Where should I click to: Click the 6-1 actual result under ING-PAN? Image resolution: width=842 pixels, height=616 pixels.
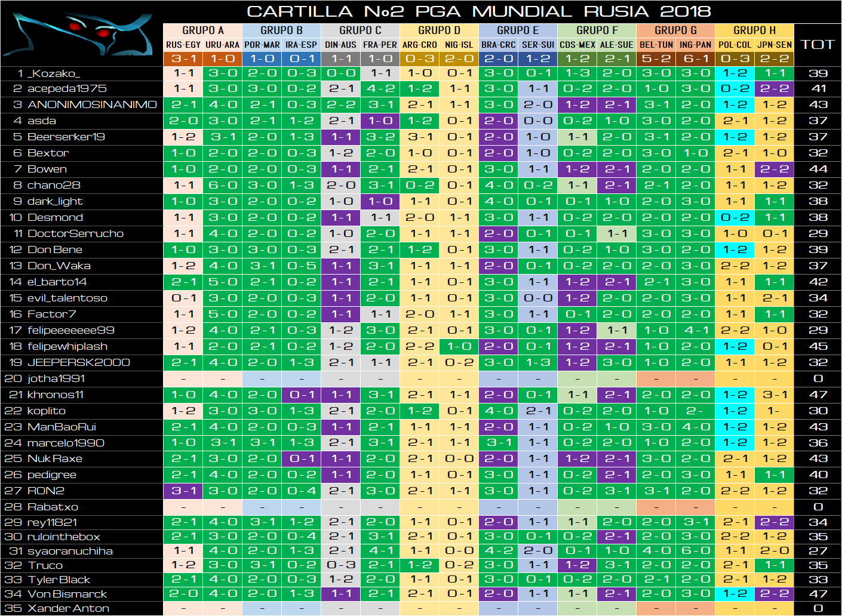pyautogui.click(x=696, y=58)
